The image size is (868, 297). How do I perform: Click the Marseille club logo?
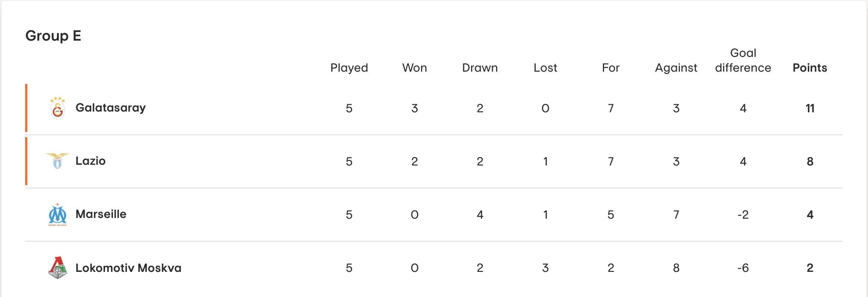click(x=58, y=214)
